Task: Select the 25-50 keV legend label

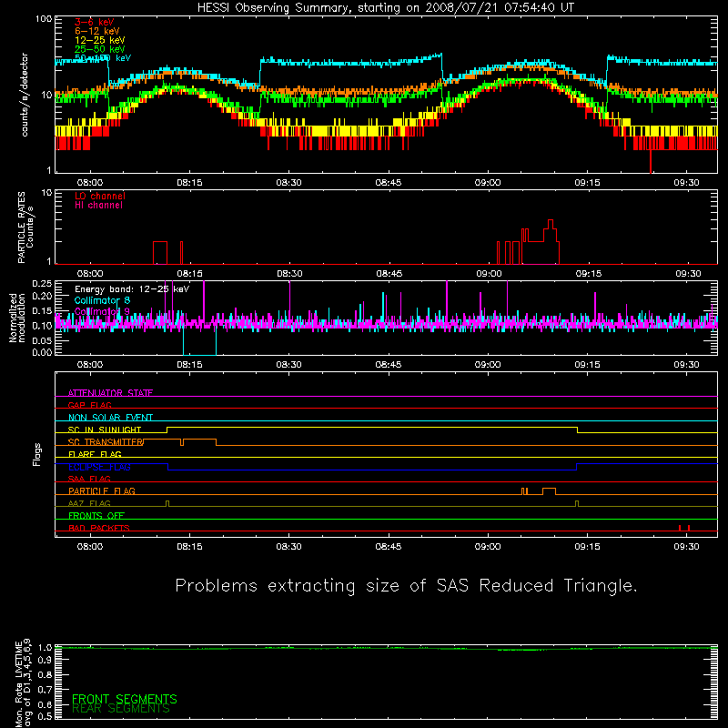Action: pos(99,49)
